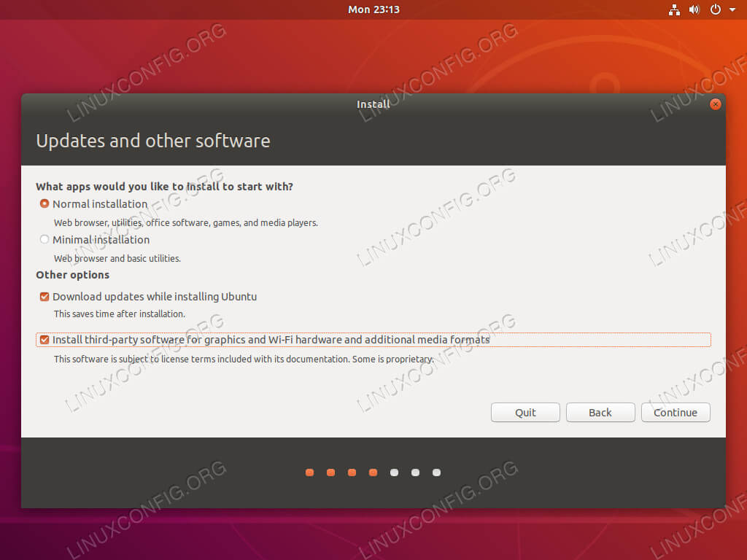This screenshot has width=747, height=560.
Task: Click the 'Web browser and basic utilities.' description
Action: coord(117,259)
